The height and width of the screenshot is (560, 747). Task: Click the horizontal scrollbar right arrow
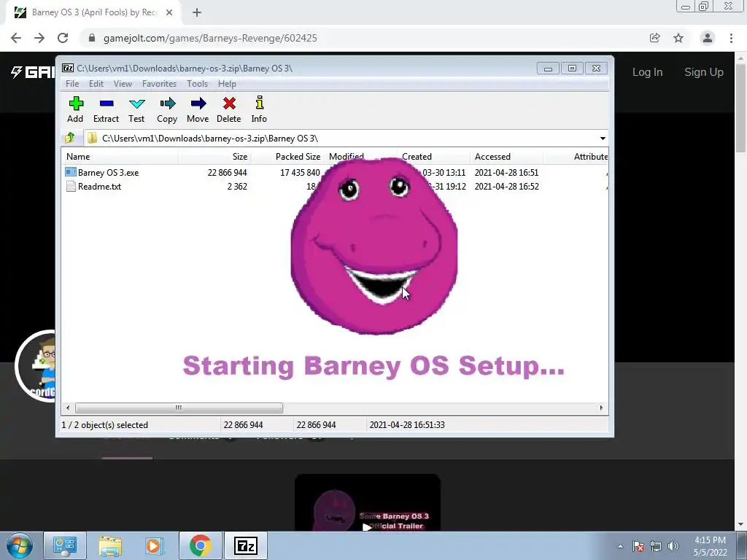pyautogui.click(x=601, y=408)
